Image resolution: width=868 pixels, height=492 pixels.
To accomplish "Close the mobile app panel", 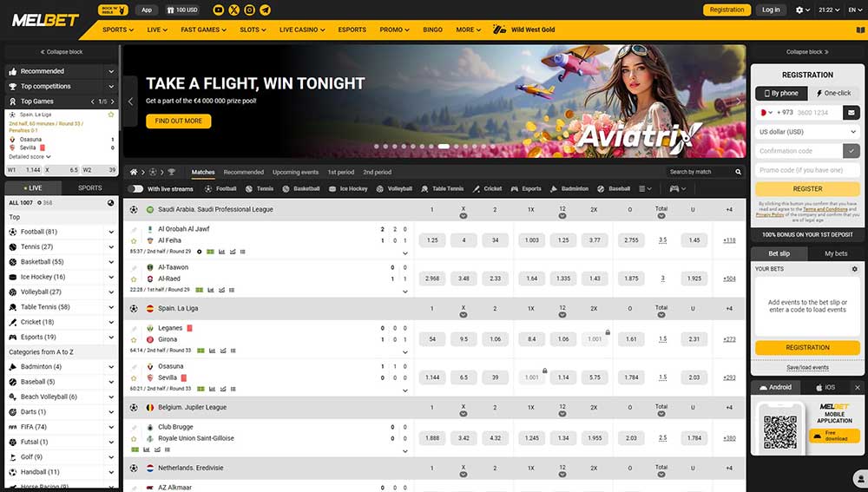I will coord(858,387).
